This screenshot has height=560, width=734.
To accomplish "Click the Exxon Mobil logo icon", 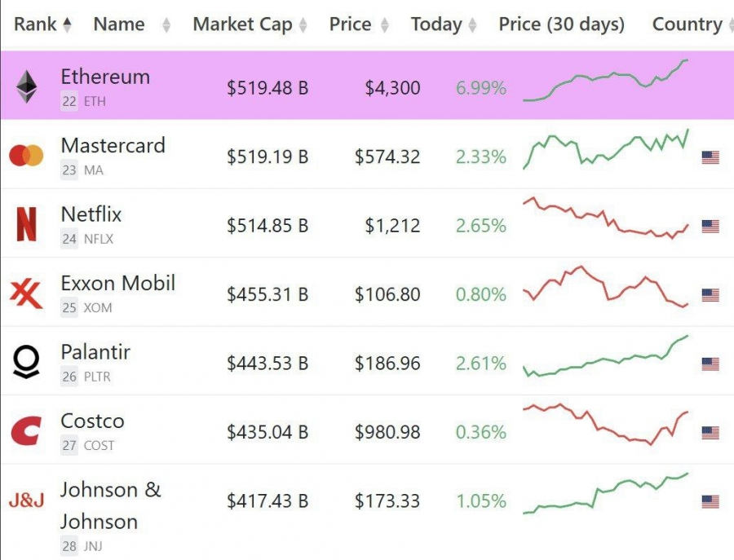I will pos(26,293).
